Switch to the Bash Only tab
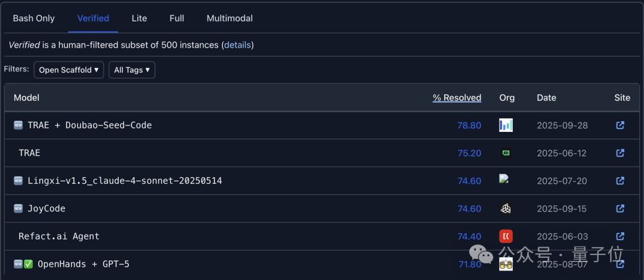644x280 pixels. point(34,19)
